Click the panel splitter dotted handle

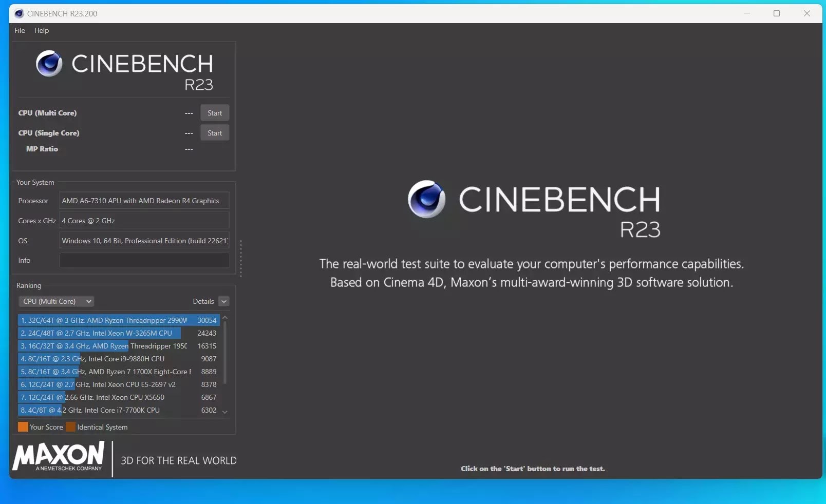click(240, 258)
